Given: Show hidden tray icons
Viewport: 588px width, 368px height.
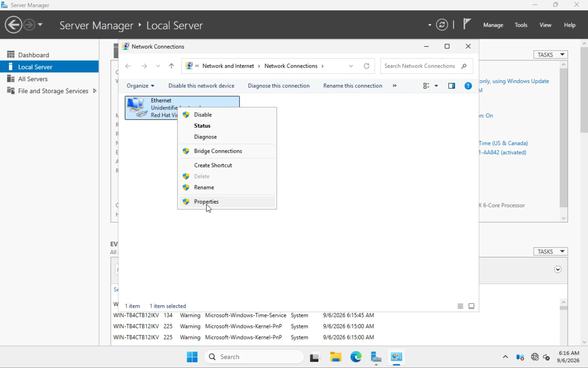Looking at the screenshot, I should (x=505, y=357).
